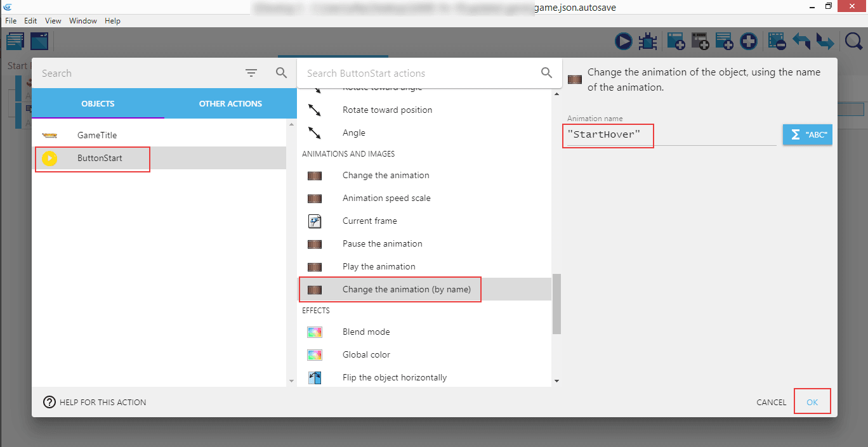
Task: Open expression editor with the sigma ABC button
Action: point(807,135)
